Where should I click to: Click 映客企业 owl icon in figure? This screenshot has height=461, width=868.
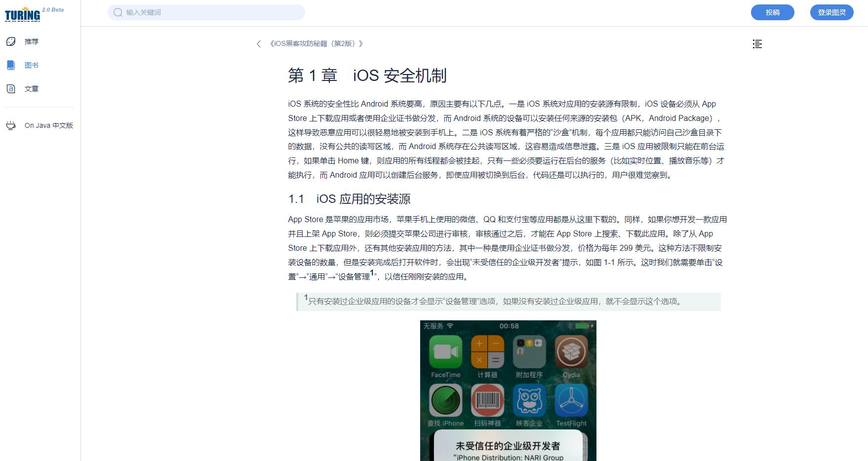click(x=529, y=400)
